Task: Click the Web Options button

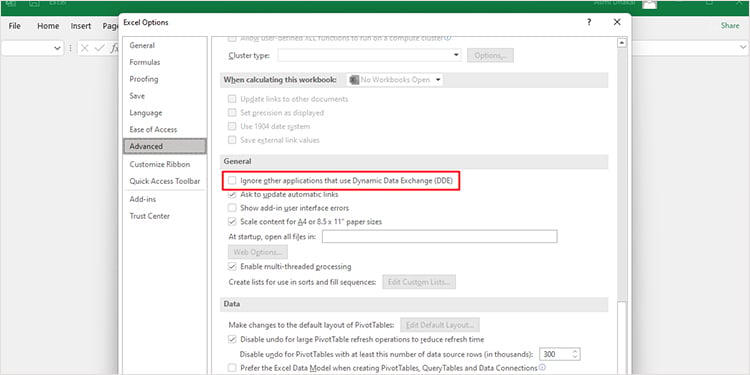Action: (x=258, y=252)
